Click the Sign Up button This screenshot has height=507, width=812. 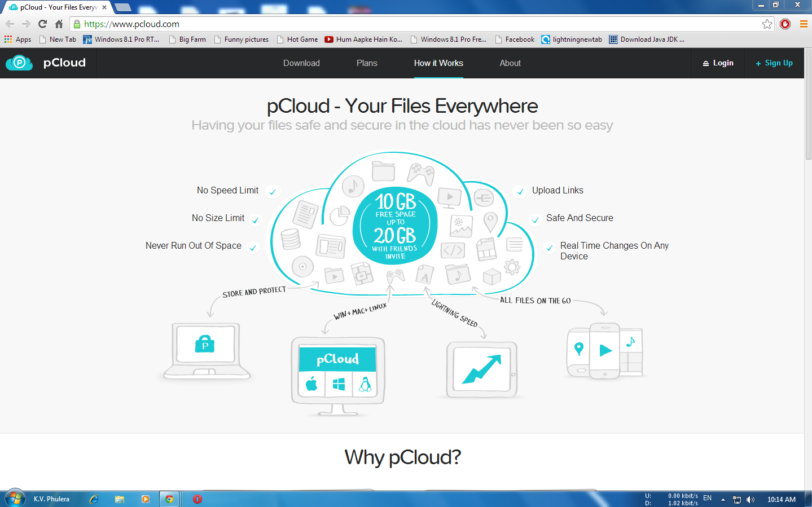(774, 63)
